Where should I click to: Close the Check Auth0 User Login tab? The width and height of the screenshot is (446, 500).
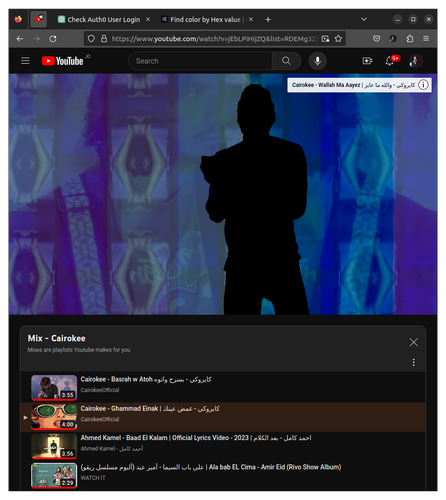point(148,20)
